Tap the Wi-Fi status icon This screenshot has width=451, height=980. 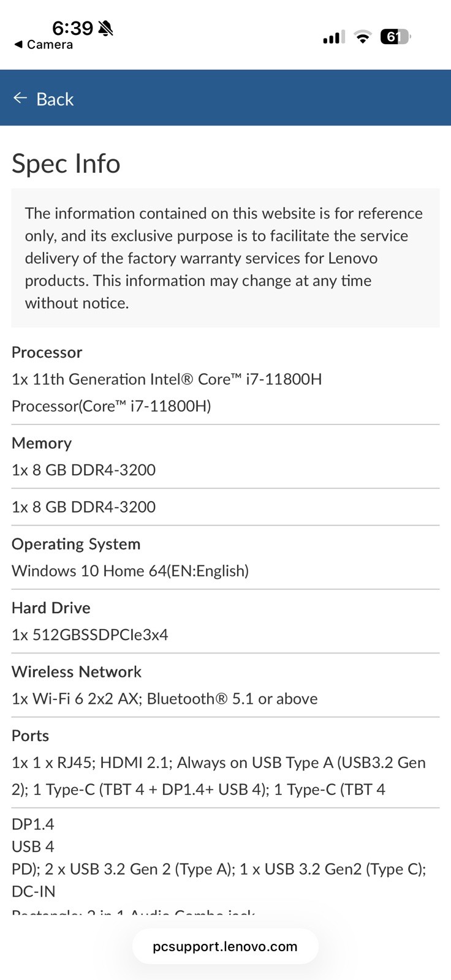pyautogui.click(x=363, y=37)
